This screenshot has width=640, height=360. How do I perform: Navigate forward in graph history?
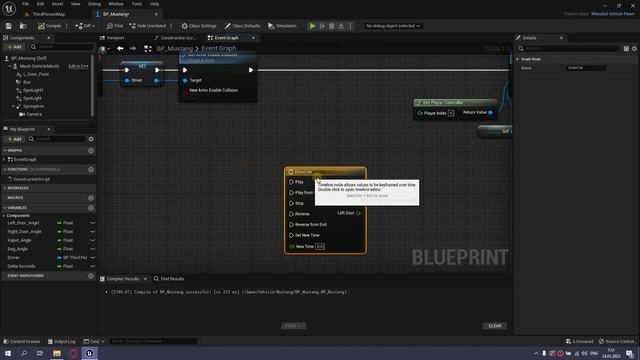(x=133, y=49)
